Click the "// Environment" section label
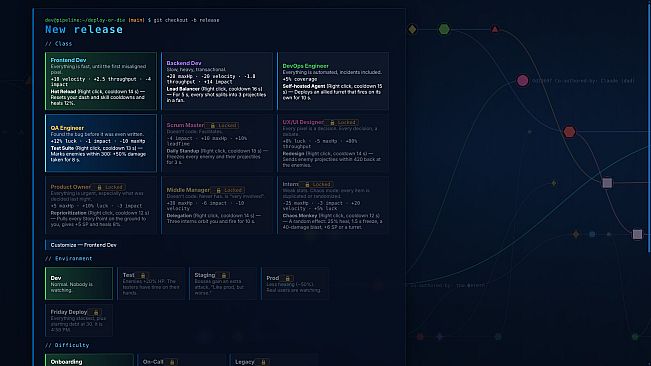 pos(69,259)
